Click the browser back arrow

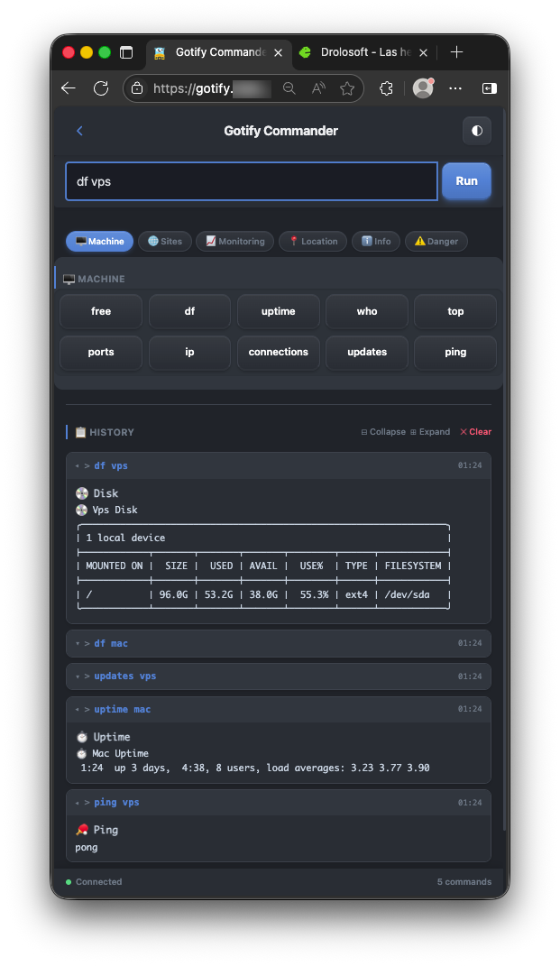[69, 88]
